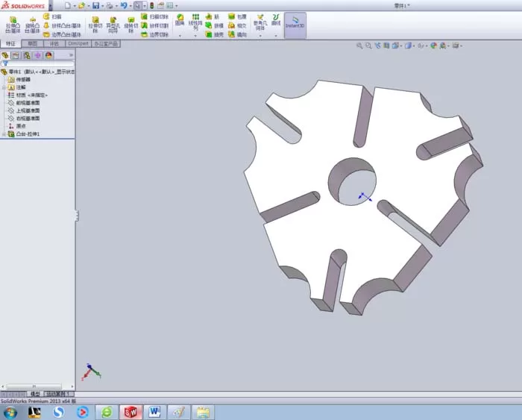Switch to the Features (特征) tab

[x=10, y=43]
